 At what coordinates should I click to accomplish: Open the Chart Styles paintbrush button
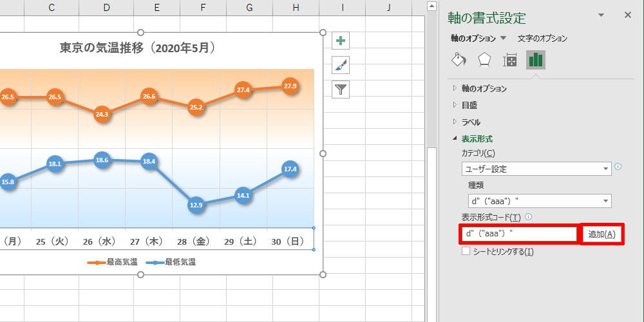click(x=341, y=65)
